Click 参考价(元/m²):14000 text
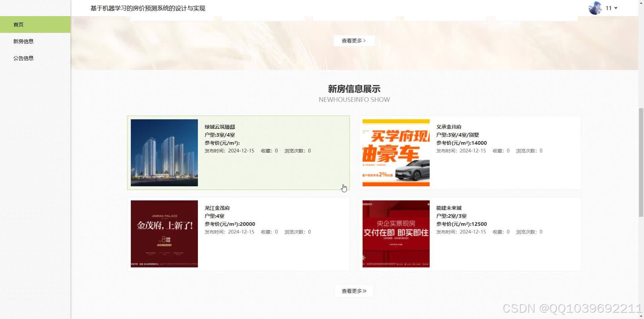Viewport: 644px width, 319px height. pyautogui.click(x=462, y=143)
